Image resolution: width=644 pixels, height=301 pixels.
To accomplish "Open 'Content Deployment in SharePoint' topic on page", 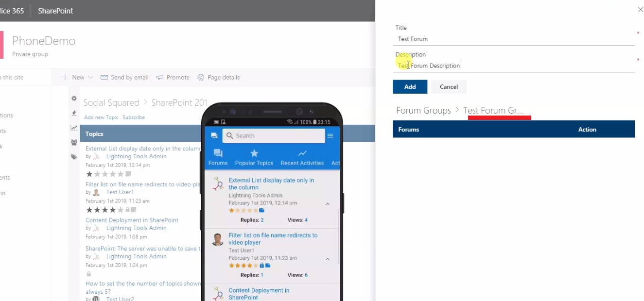I will point(132,220).
